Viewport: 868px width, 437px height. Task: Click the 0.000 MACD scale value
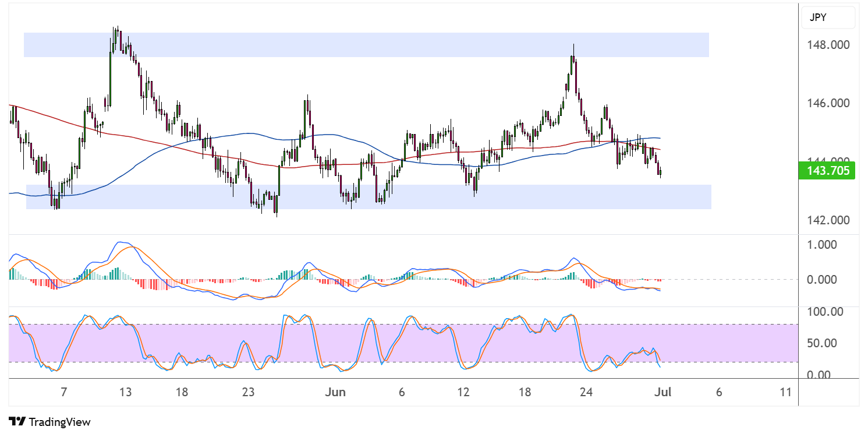coord(822,280)
